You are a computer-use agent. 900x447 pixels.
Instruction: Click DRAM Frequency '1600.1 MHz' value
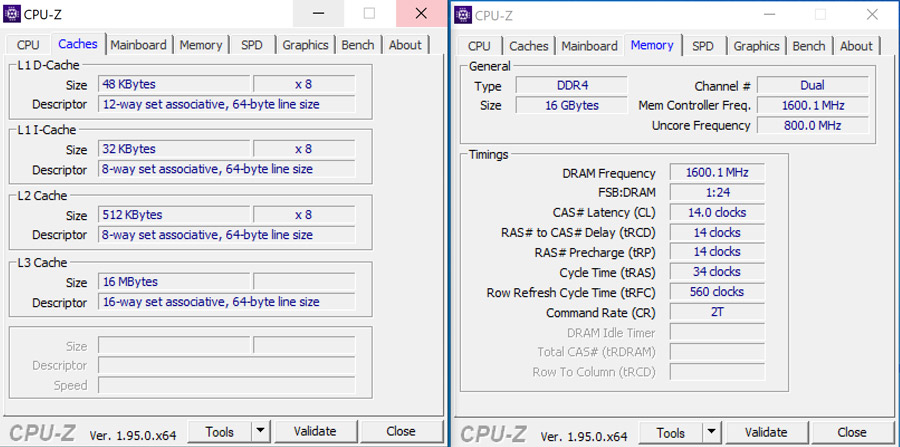pos(717,173)
